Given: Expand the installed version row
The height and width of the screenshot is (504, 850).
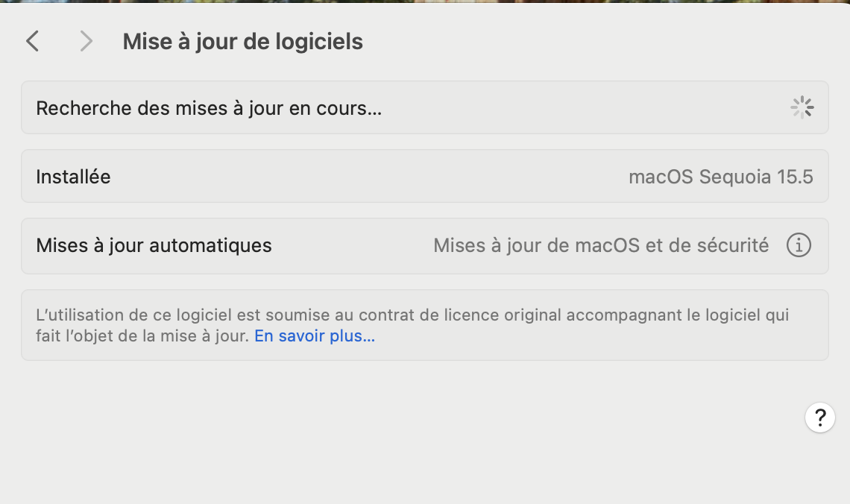Looking at the screenshot, I should click(x=425, y=176).
